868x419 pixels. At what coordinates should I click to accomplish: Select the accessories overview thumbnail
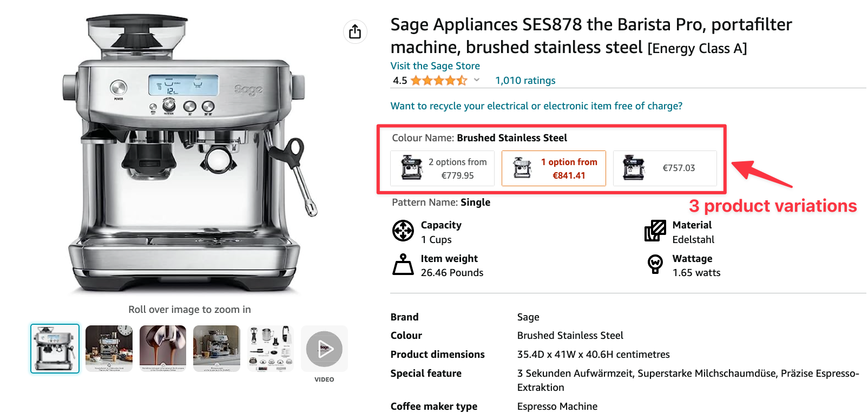(x=271, y=349)
